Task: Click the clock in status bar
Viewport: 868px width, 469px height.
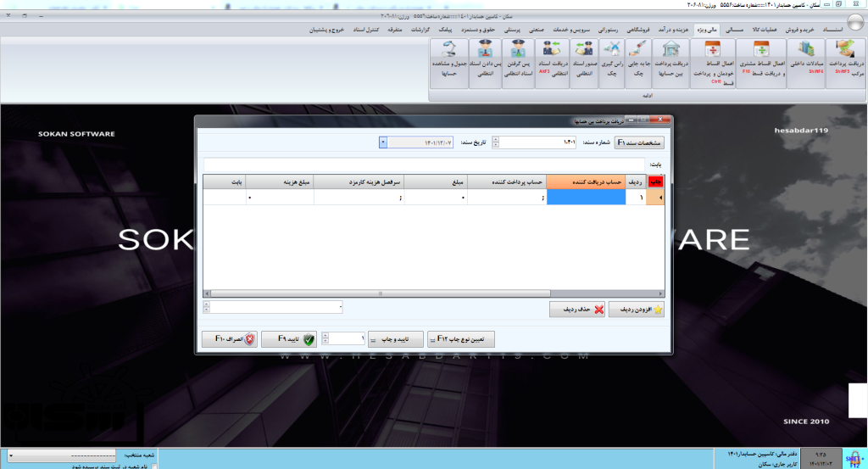Action: [x=821, y=454]
